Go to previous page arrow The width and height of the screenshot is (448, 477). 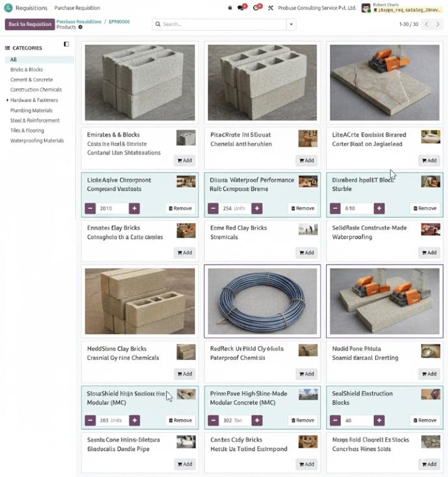(427, 24)
